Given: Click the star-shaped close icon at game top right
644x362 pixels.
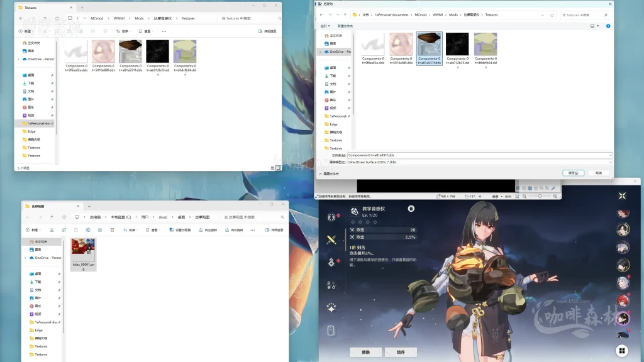Looking at the screenshot, I should pyautogui.click(x=621, y=196).
